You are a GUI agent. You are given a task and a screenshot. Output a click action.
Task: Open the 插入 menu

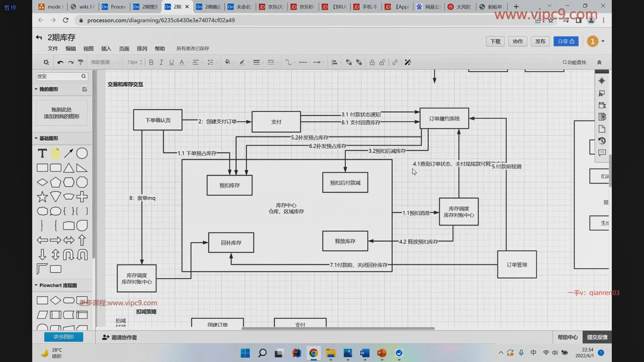[x=106, y=49]
